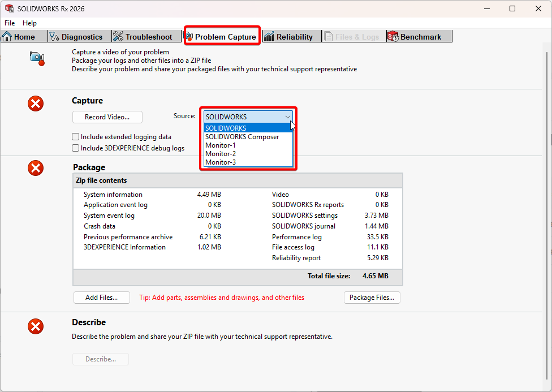Collapse the Source combo box arrow

tap(288, 117)
